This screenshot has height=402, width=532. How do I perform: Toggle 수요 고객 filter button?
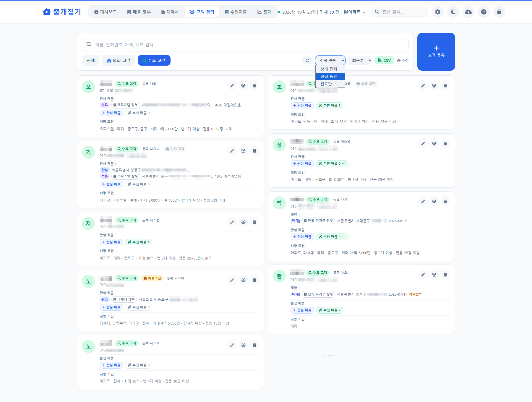coord(154,60)
